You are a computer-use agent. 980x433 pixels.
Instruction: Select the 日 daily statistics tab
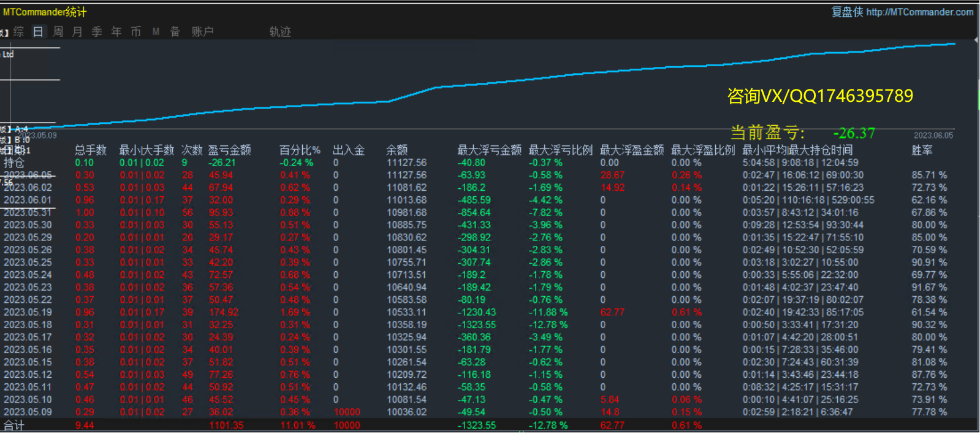pyautogui.click(x=38, y=32)
